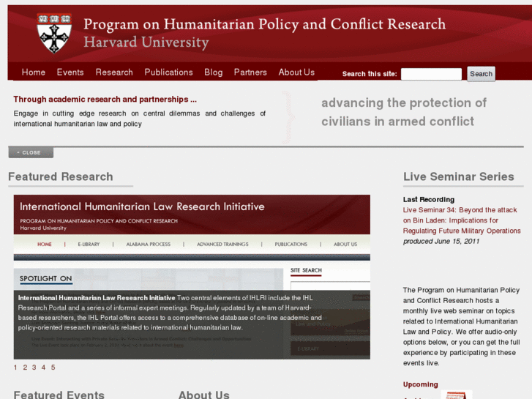Click the Live Seminar Series heading
The height and width of the screenshot is (399, 532).
[x=458, y=176]
